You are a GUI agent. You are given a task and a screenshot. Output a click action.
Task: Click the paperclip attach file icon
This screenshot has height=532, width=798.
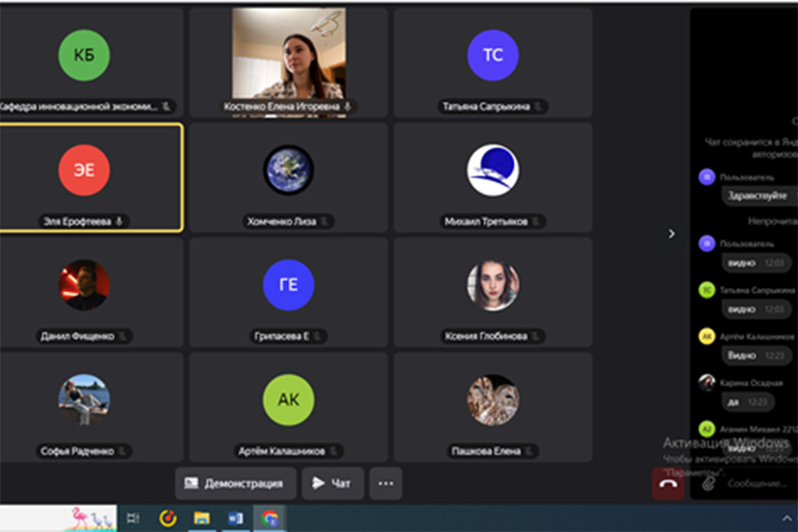click(x=708, y=483)
